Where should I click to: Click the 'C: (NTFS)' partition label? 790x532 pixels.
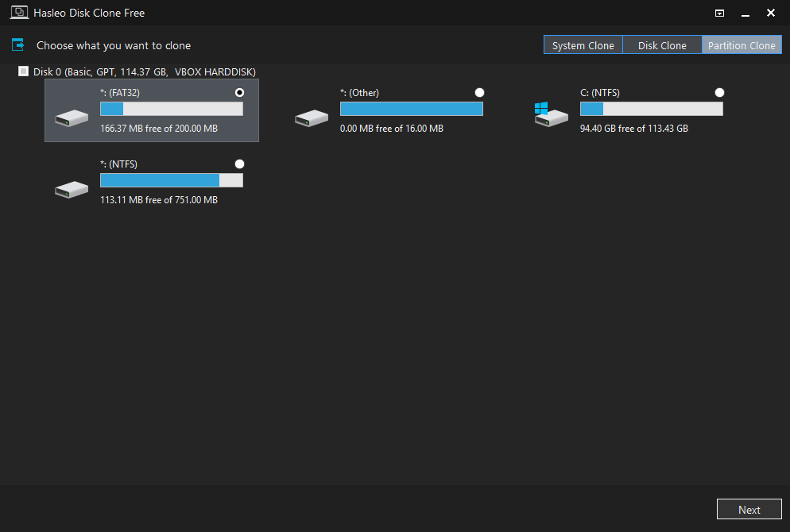coord(599,93)
